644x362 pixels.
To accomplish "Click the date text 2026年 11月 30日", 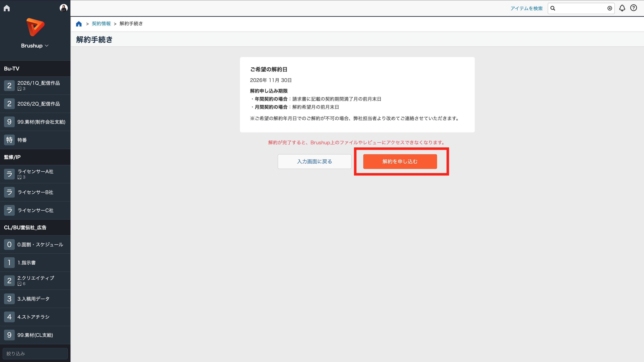I will (271, 80).
